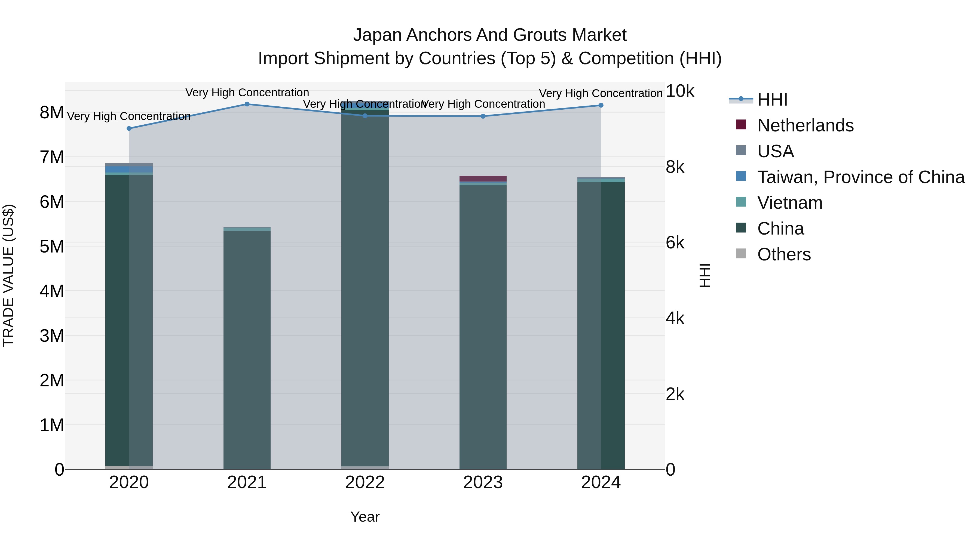The image size is (980, 551).
Task: Click the 'Japan Anchors And Grouts Market' title
Action: pyautogui.click(x=490, y=35)
